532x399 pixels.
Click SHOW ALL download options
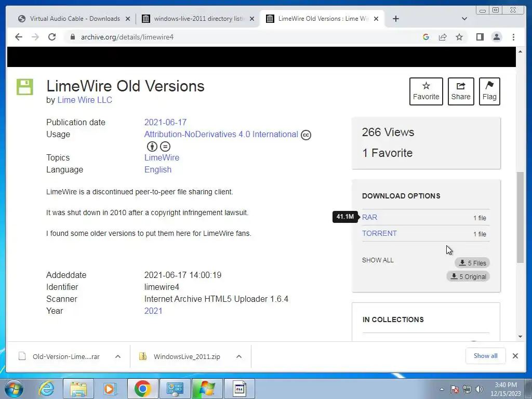click(x=378, y=260)
